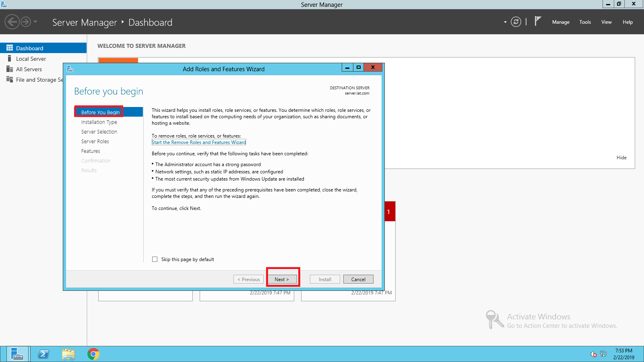The width and height of the screenshot is (644, 362).
Task: Click Next to continue the wizard
Action: coord(282,279)
